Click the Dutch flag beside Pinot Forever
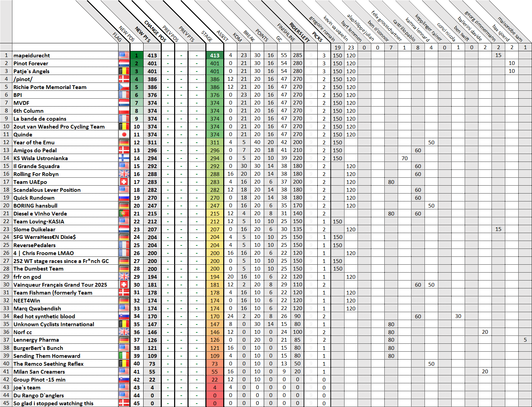The height and width of the screenshot is (407, 532). [124, 63]
